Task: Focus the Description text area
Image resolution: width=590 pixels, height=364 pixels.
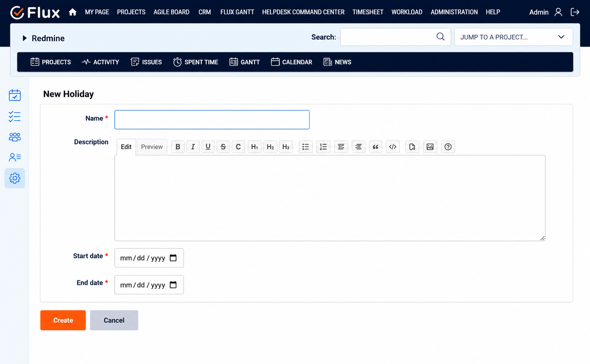Action: coord(330,198)
